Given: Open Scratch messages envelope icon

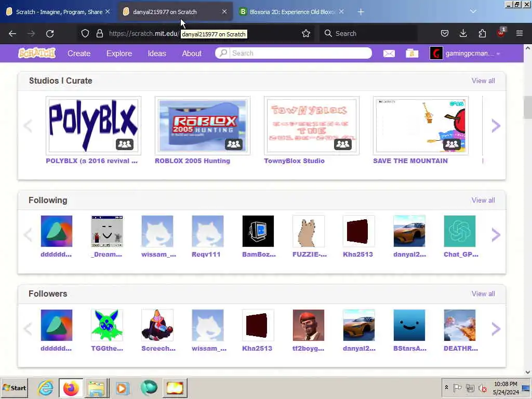Looking at the screenshot, I should 389,54.
